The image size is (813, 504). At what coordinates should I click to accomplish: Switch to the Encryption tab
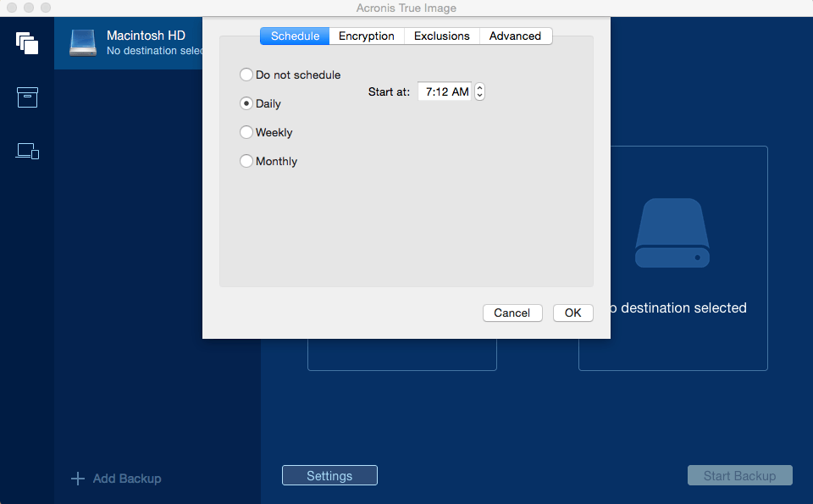(x=367, y=36)
